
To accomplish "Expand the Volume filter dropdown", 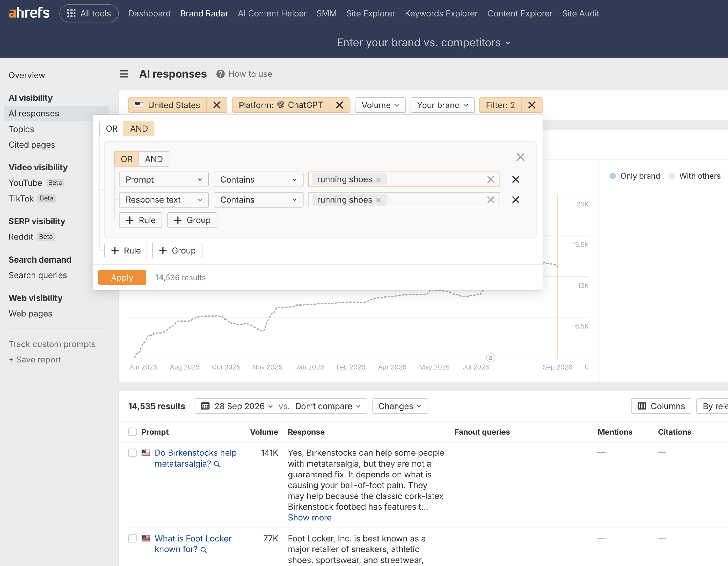I will (380, 105).
